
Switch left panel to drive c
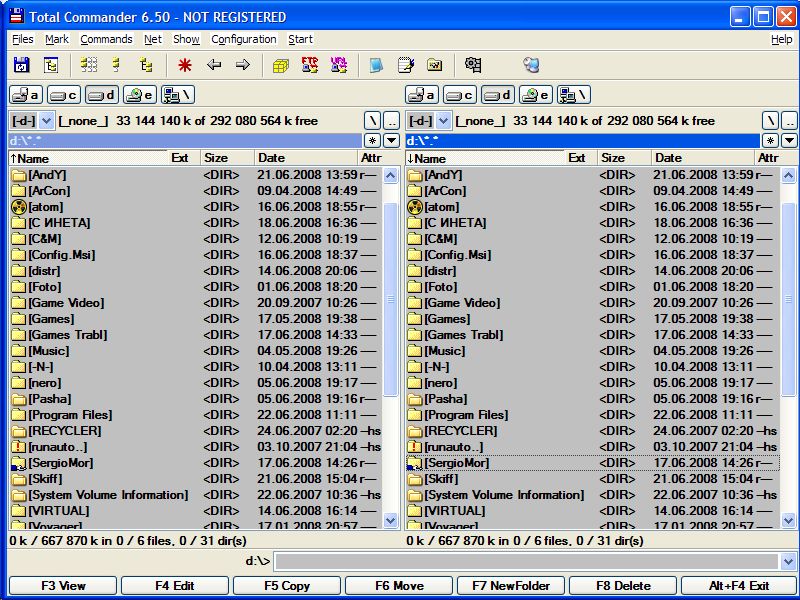(x=64, y=95)
